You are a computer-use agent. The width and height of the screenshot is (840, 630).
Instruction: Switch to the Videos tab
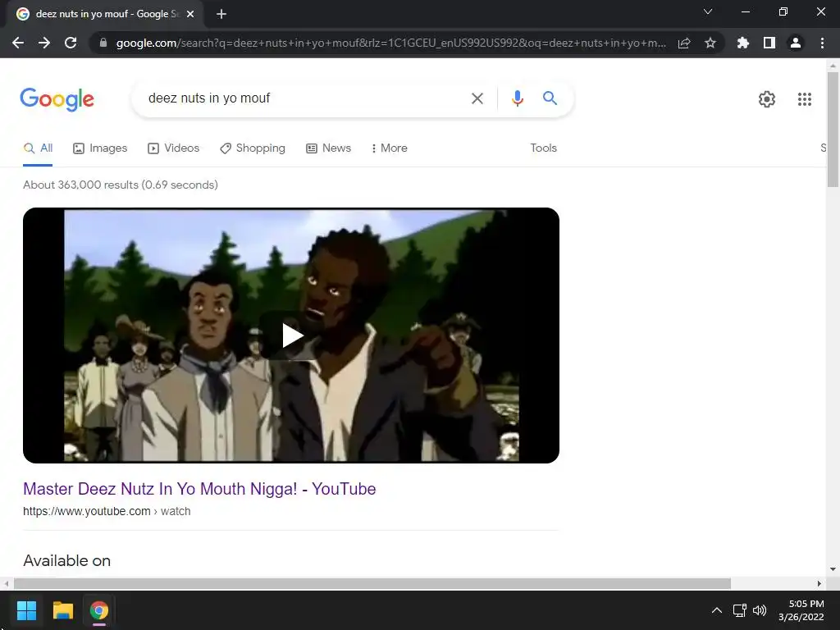pyautogui.click(x=174, y=148)
